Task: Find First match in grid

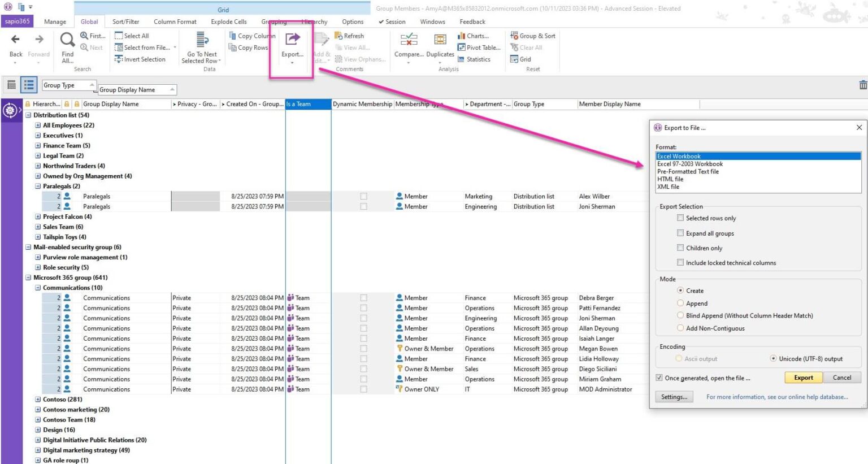Action: pyautogui.click(x=93, y=36)
